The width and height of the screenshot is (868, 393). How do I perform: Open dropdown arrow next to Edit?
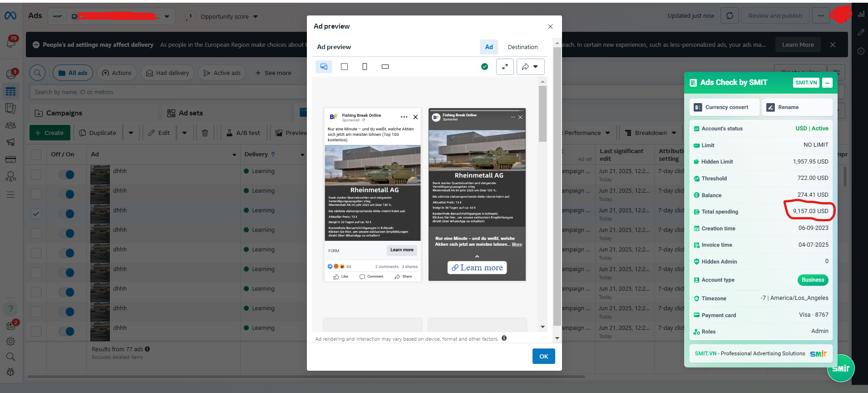(184, 133)
